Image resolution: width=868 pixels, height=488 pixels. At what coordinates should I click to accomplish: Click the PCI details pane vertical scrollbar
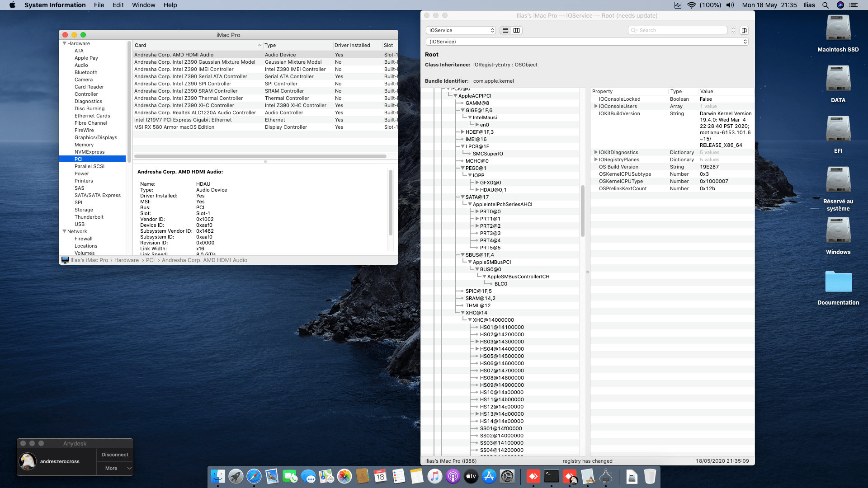[x=390, y=202]
